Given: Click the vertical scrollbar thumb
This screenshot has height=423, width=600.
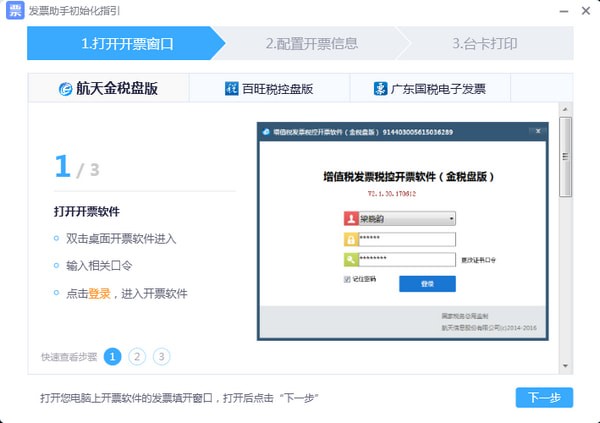Looking at the screenshot, I should point(565,157).
